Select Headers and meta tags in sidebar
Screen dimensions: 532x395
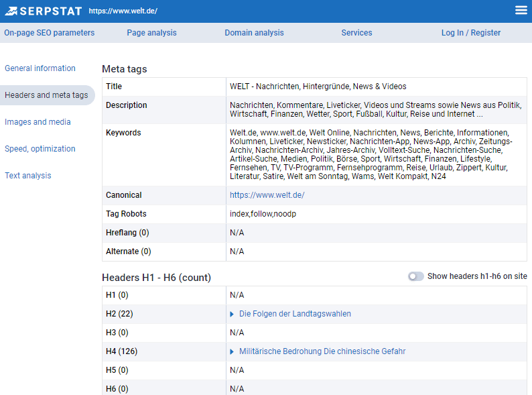(x=46, y=95)
